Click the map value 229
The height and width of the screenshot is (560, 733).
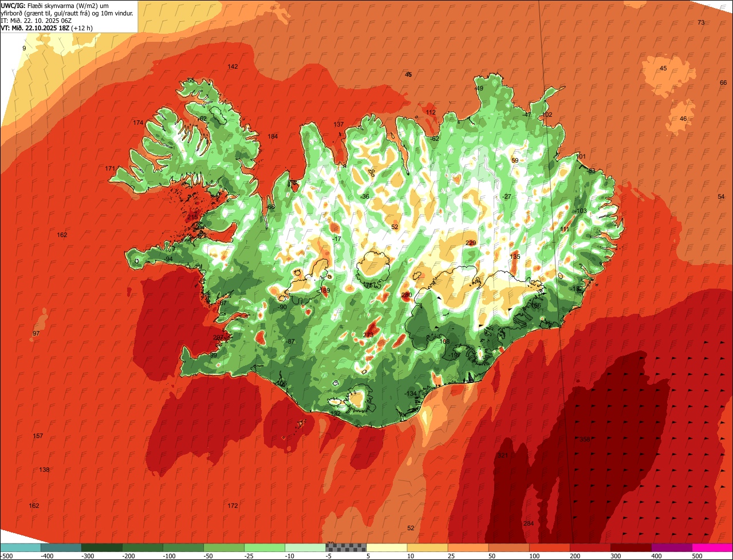(x=471, y=243)
